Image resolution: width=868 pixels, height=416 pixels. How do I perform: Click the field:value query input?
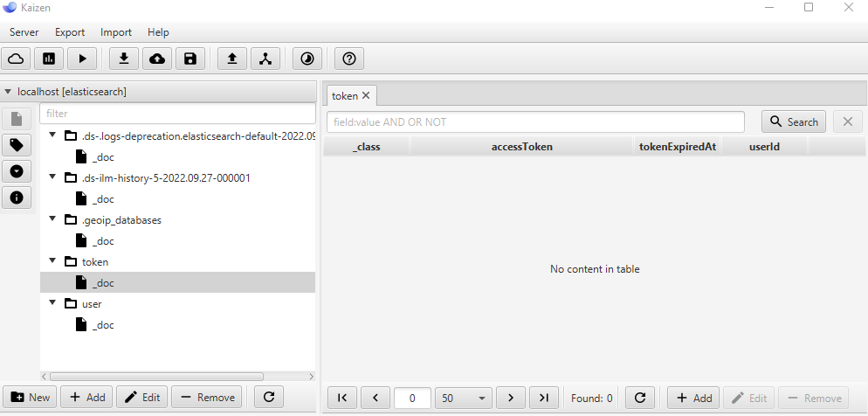tap(535, 121)
